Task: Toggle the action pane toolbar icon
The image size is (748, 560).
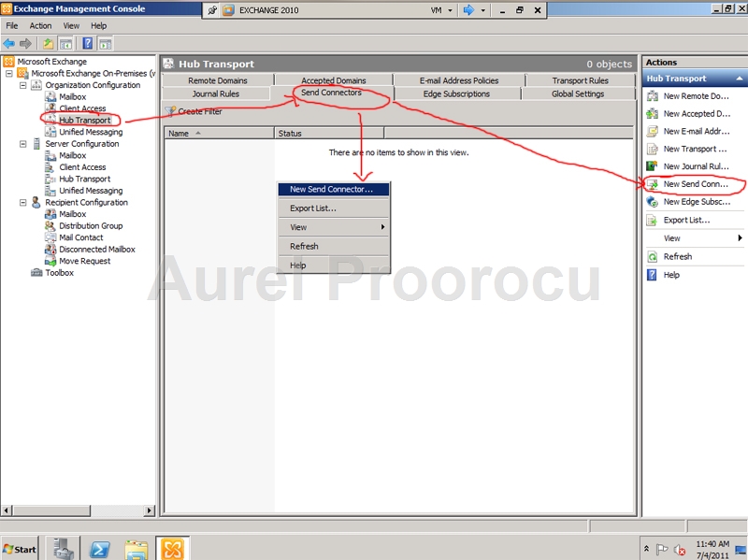Action: click(x=105, y=44)
